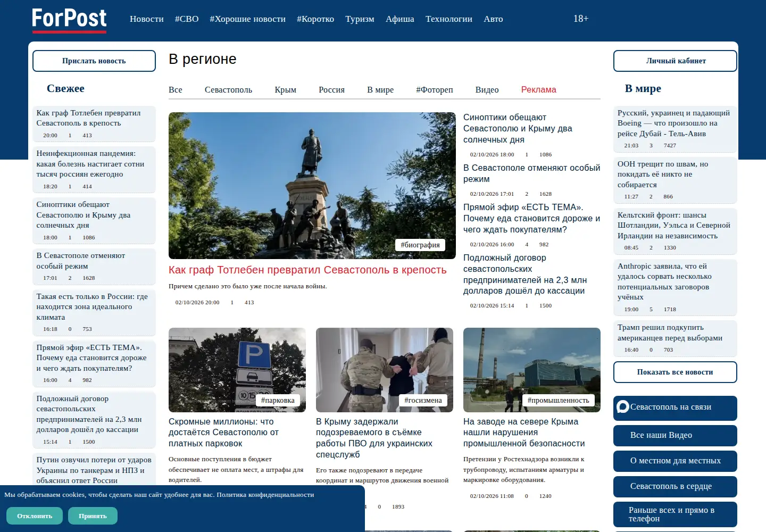766x532 pixels.
Task: Open center Прямой эфир «ЕСТЬ ТЕМА» headline
Action: click(x=531, y=218)
